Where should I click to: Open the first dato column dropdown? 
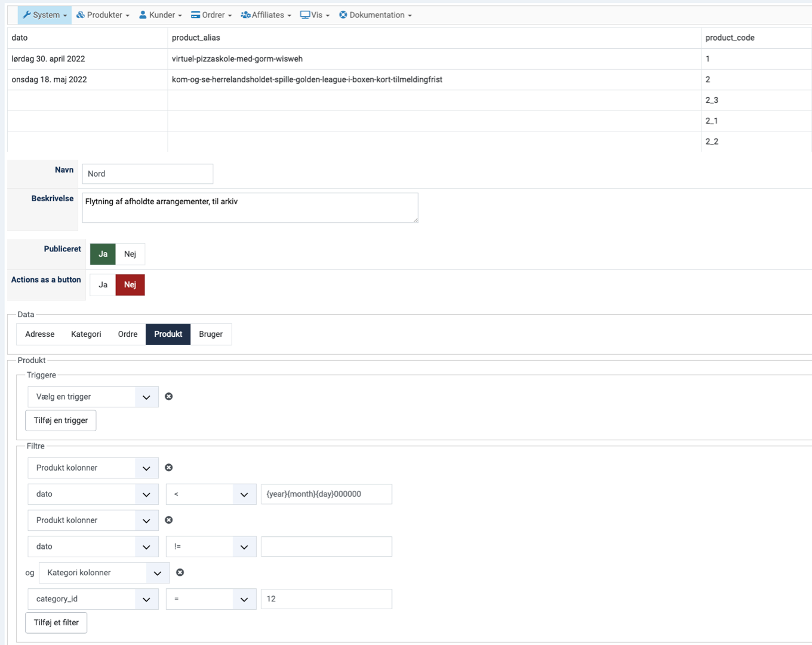tap(93, 494)
